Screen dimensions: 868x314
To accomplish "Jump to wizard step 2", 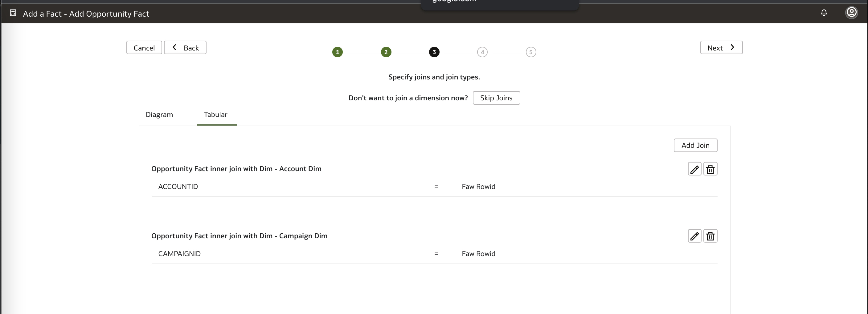I will pyautogui.click(x=386, y=52).
